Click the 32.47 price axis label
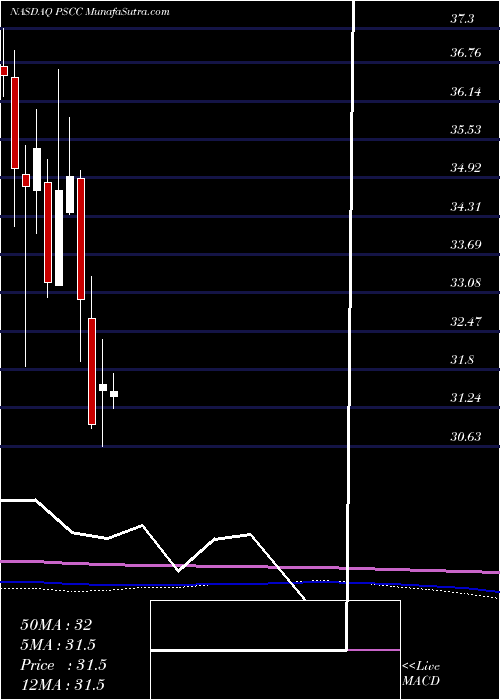This screenshot has width=500, height=700. pyautogui.click(x=466, y=321)
